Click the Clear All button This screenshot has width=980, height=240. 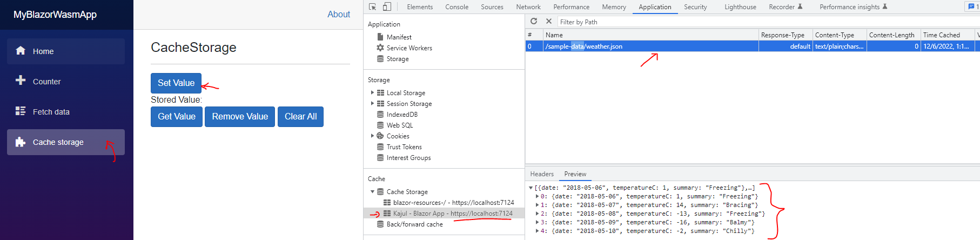300,117
